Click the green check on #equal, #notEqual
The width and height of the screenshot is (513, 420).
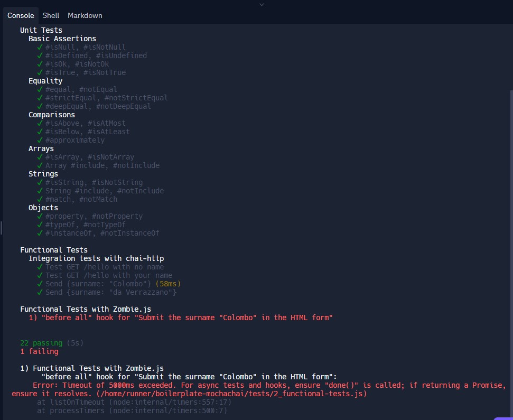coord(40,89)
